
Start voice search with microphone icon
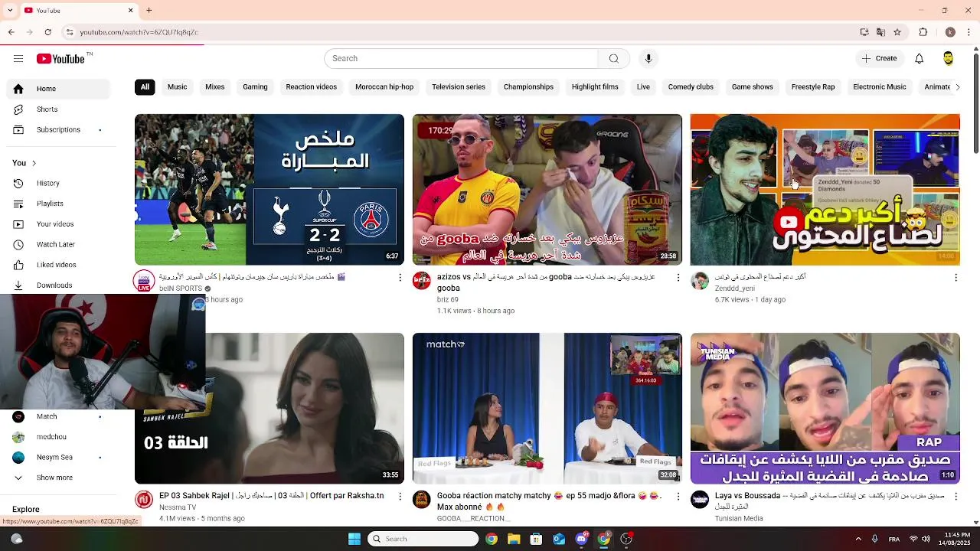coord(648,59)
